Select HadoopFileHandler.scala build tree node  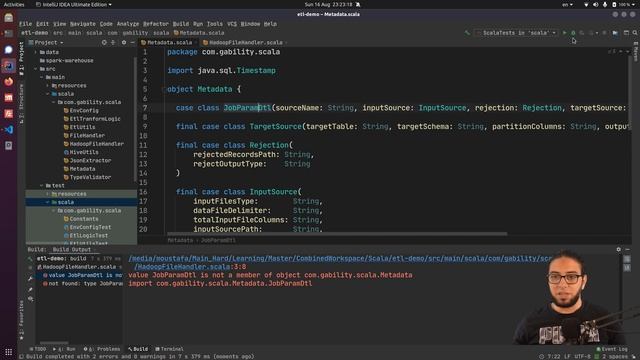[x=79, y=267]
